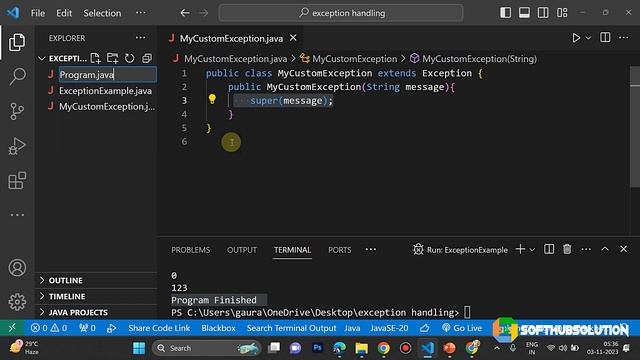
Task: Open the Windows Start menu
Action: 139,348
